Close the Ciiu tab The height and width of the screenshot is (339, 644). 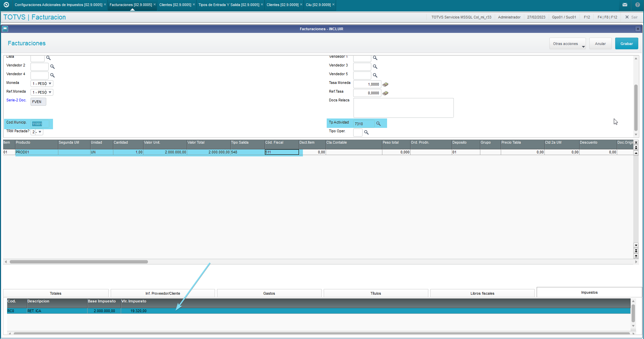(333, 4)
